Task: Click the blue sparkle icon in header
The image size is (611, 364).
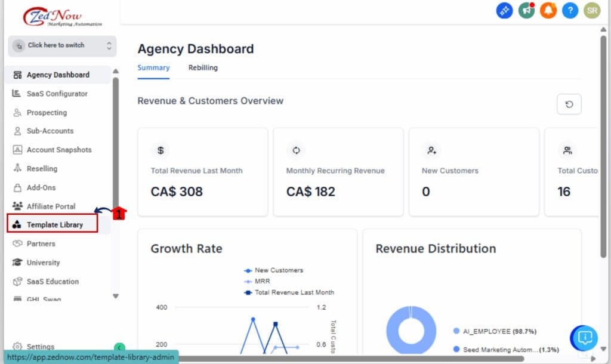Action: point(505,10)
